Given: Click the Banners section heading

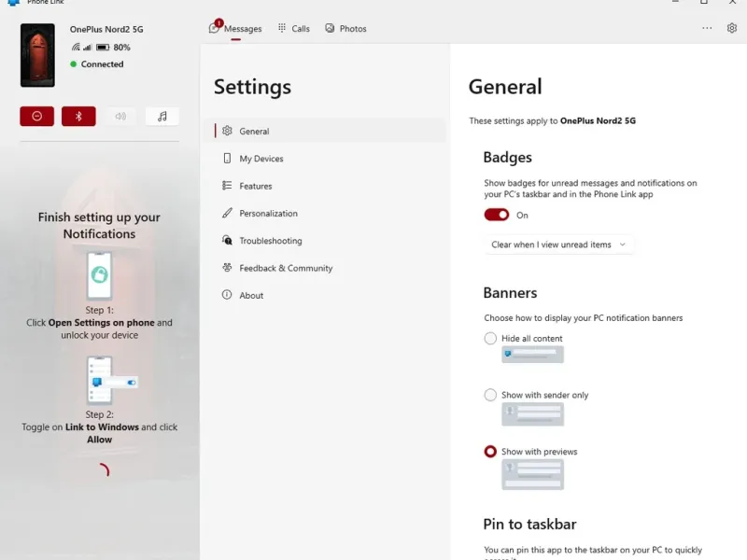Looking at the screenshot, I should point(510,292).
